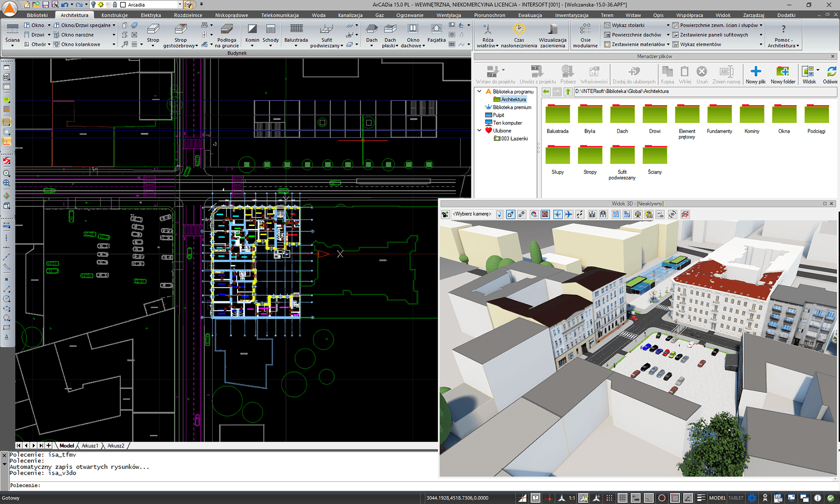Open the Balustrada library folder
The height and width of the screenshot is (504, 840).
[x=557, y=119]
